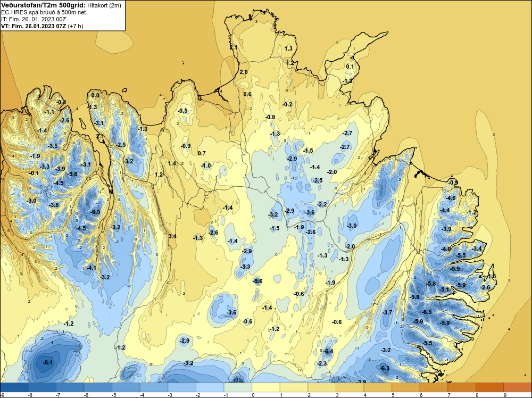Viewport: 532px width, 398px height.
Task: Click the -5.6 temperature value
Action: (x=257, y=281)
